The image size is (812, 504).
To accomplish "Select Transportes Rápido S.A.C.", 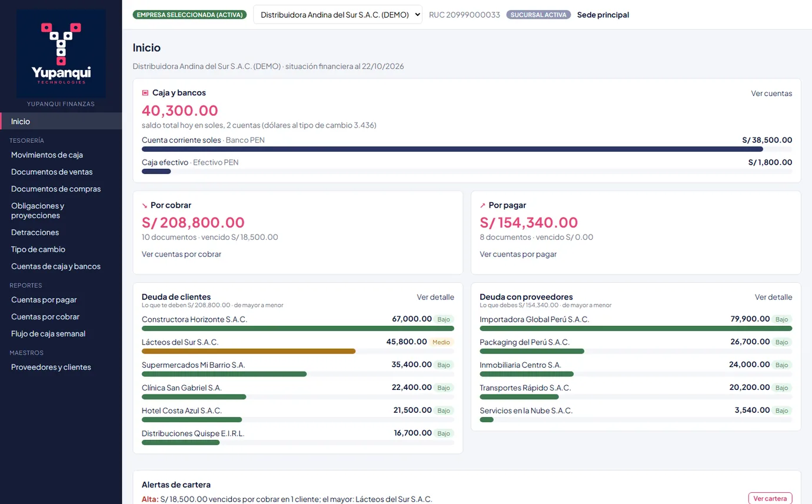I will [636, 392].
